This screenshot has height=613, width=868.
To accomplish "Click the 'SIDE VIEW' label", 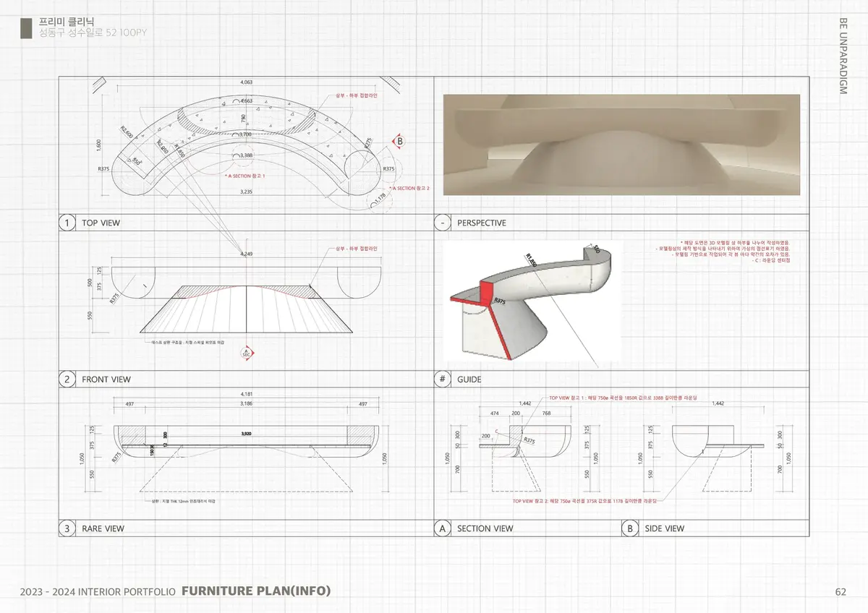I will coord(665,528).
